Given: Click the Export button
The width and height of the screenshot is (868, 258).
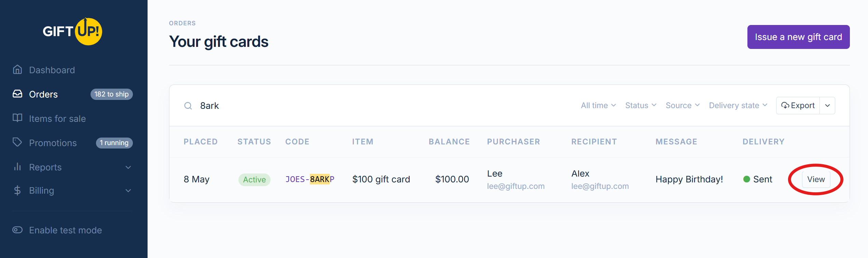Looking at the screenshot, I should point(798,105).
